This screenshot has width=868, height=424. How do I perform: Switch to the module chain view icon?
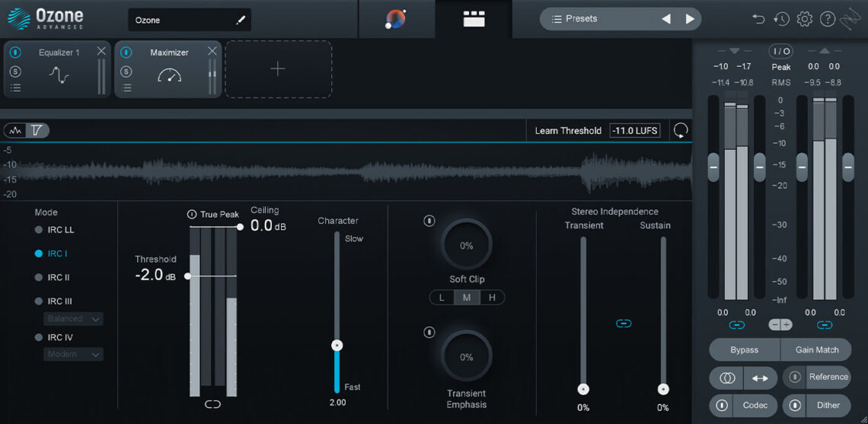point(474,19)
